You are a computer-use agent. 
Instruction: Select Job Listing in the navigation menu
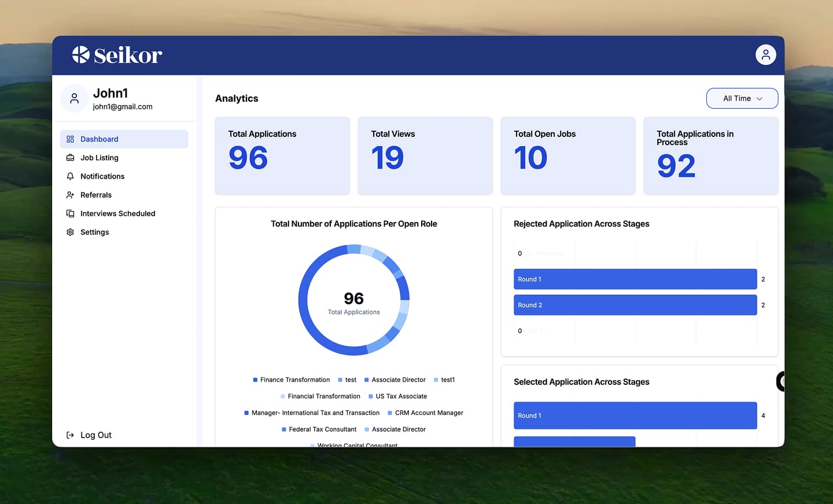[99, 157]
